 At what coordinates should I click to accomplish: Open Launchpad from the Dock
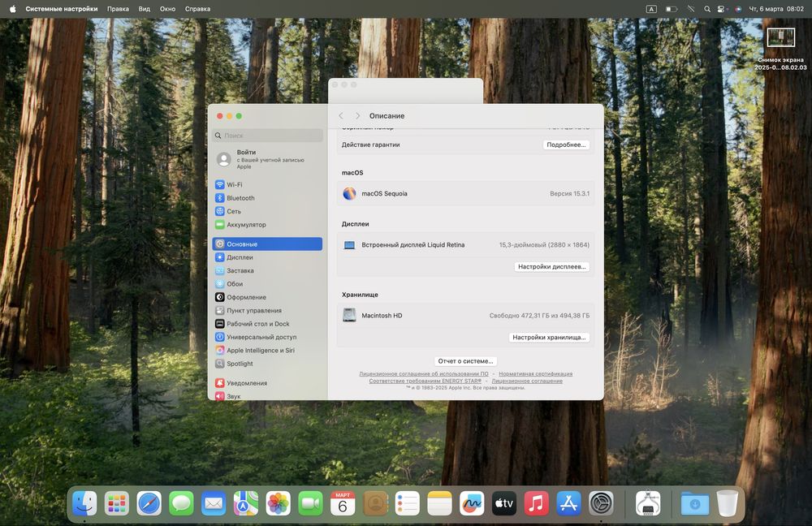point(116,503)
